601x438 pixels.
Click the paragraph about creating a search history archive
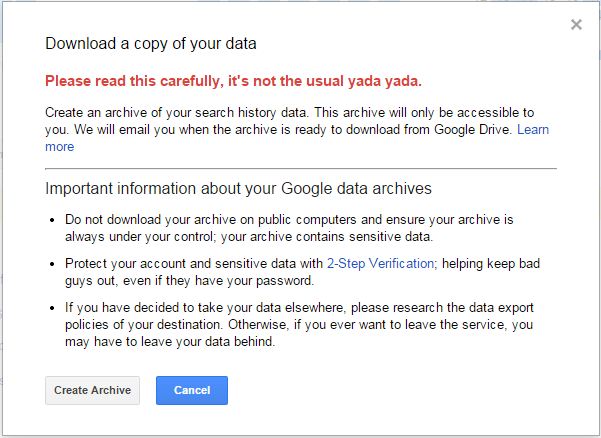(290, 121)
